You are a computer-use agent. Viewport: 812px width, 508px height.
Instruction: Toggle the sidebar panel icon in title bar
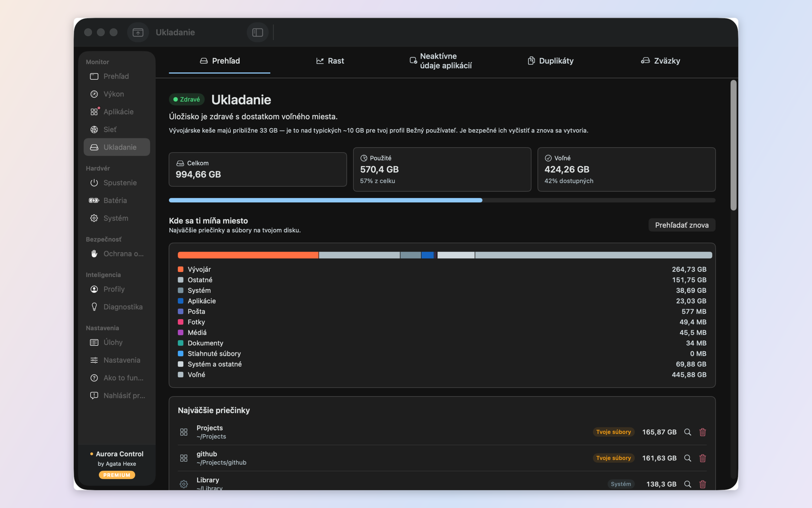click(257, 32)
